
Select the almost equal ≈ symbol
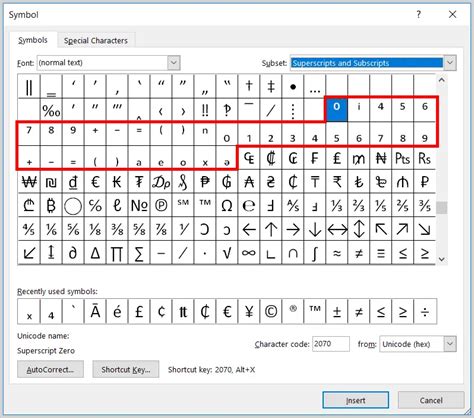coord(337,253)
